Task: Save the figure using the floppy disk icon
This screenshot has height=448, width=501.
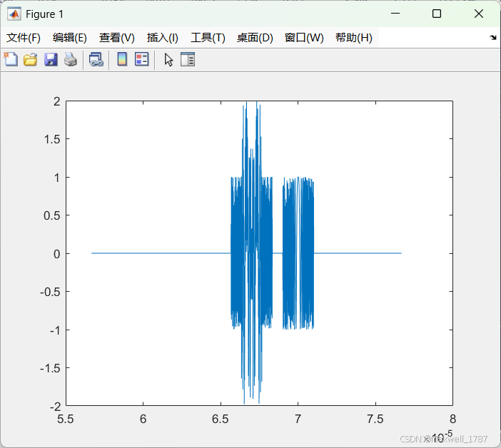Action: point(51,59)
